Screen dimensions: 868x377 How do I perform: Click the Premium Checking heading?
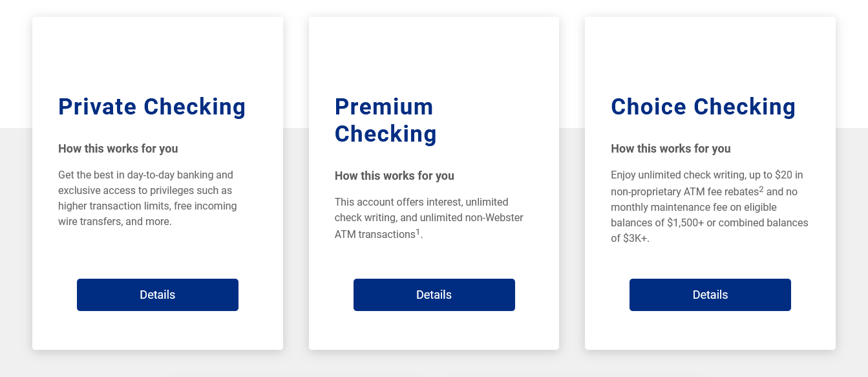coord(385,120)
